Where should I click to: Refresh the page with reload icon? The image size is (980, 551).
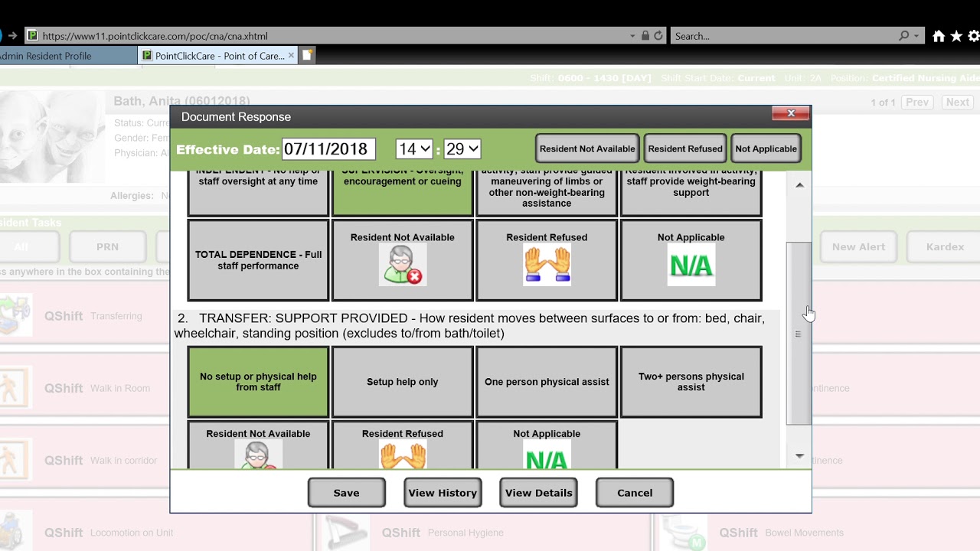point(658,36)
